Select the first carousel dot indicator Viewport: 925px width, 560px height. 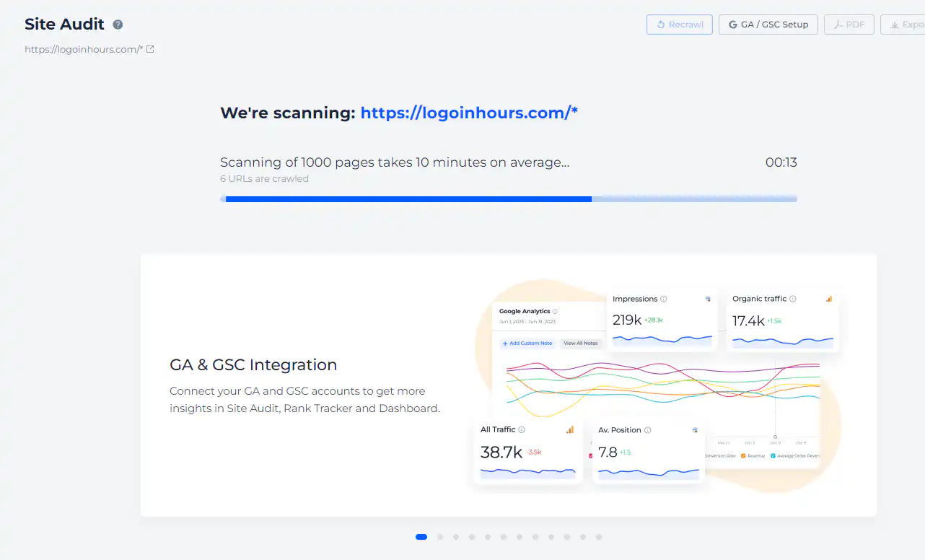[x=421, y=537]
